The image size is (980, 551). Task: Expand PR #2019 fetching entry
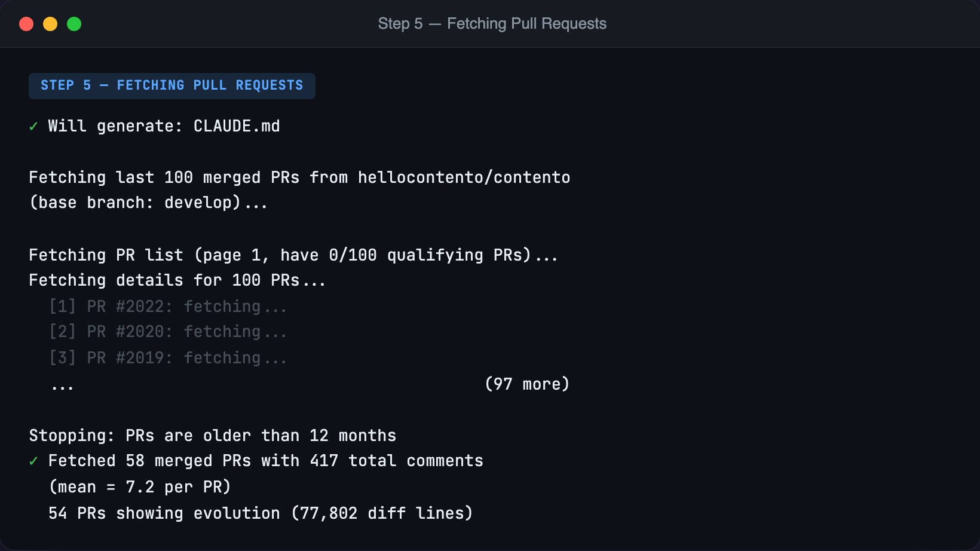coord(167,357)
